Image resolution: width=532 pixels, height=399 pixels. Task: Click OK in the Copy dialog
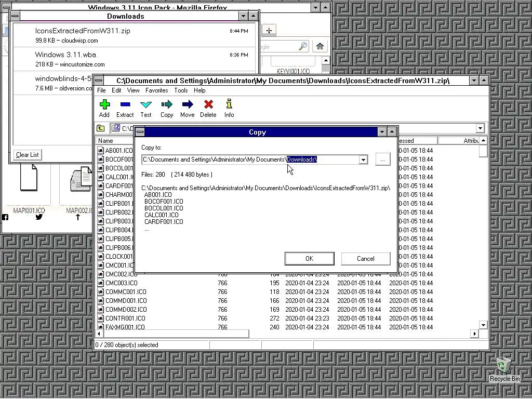310,259
